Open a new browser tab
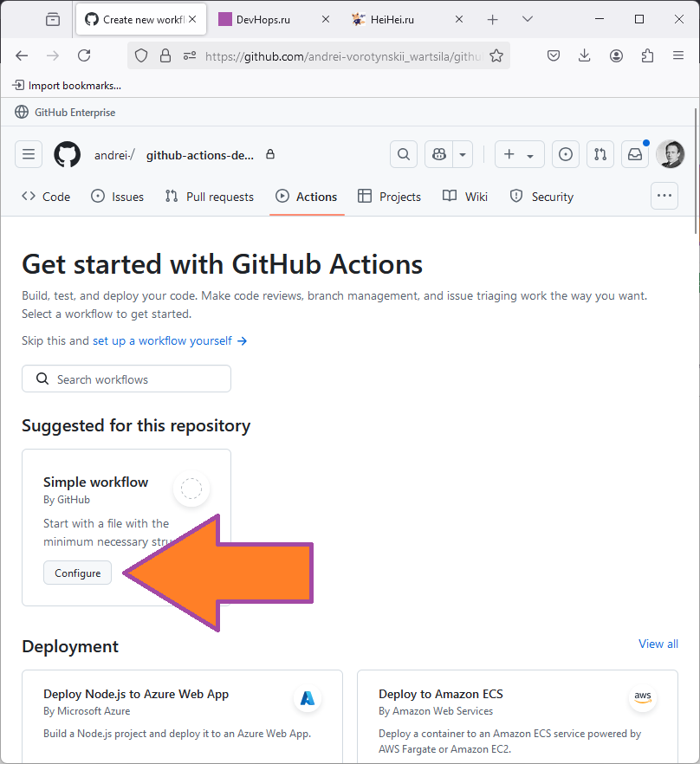This screenshot has height=764, width=700. coord(492,19)
